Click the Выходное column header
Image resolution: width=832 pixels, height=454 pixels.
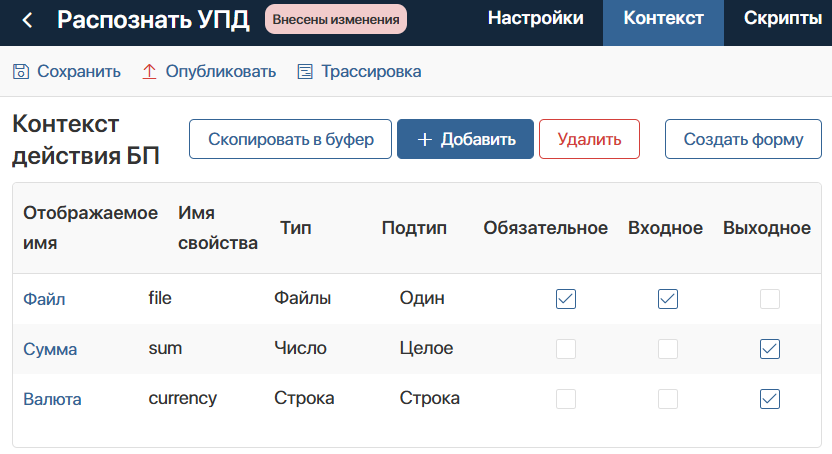[x=767, y=228]
